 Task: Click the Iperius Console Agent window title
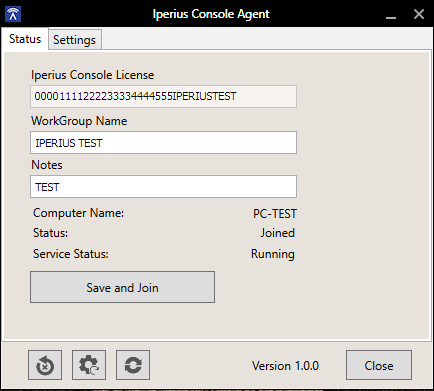pyautogui.click(x=211, y=14)
